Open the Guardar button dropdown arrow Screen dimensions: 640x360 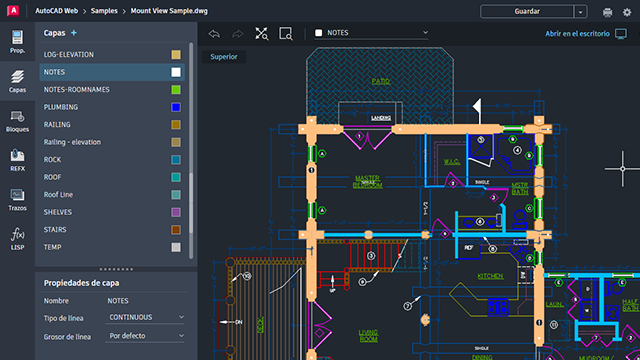580,12
